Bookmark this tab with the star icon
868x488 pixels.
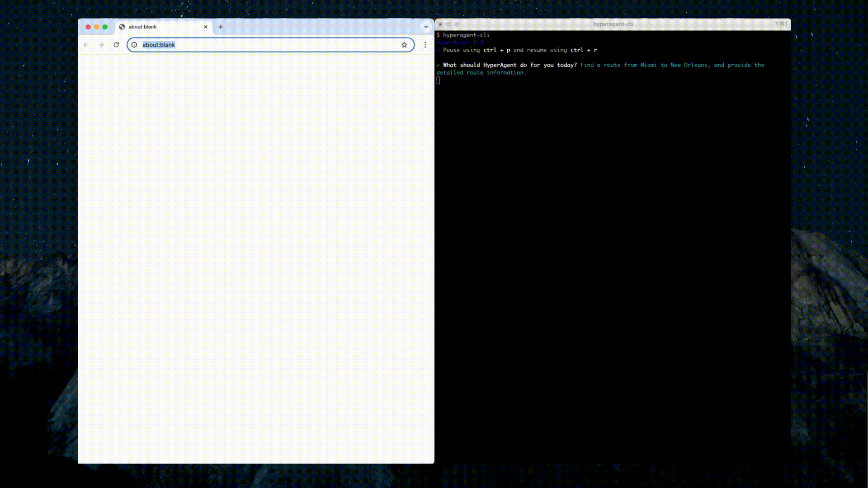click(404, 45)
